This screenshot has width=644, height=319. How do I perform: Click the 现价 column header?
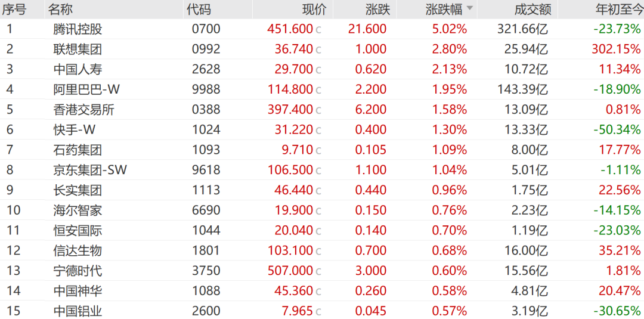point(315,9)
